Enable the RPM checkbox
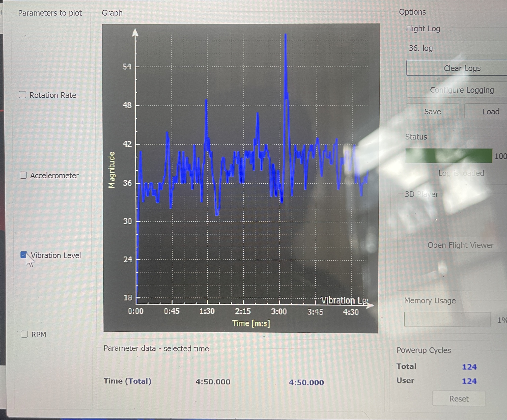Viewport: 507px width, 420px height. coord(24,334)
